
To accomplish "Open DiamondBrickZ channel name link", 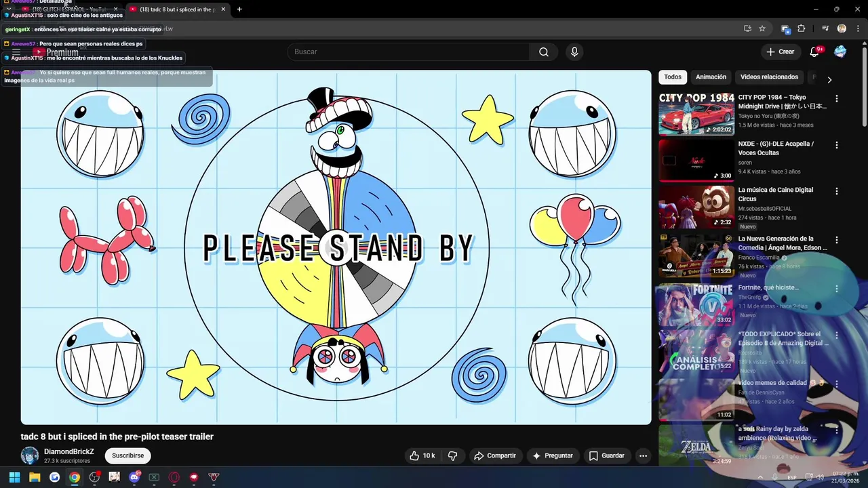I will (69, 451).
